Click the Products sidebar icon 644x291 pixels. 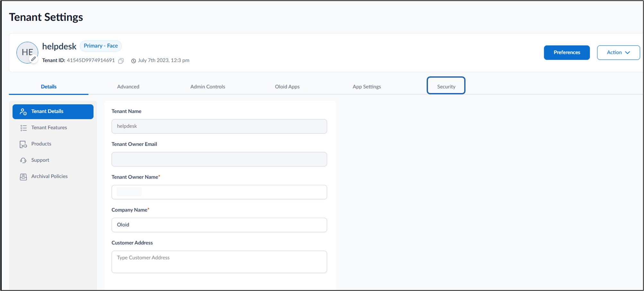pyautogui.click(x=23, y=144)
